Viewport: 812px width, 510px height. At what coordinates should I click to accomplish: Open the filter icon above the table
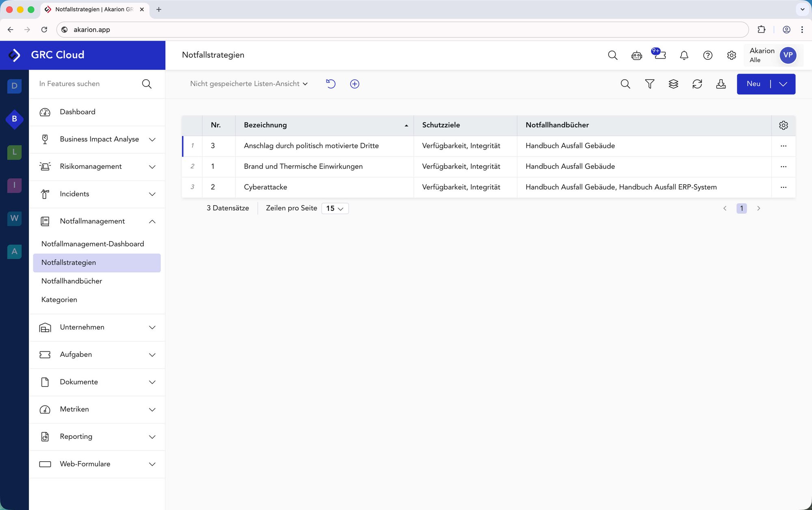(x=649, y=84)
